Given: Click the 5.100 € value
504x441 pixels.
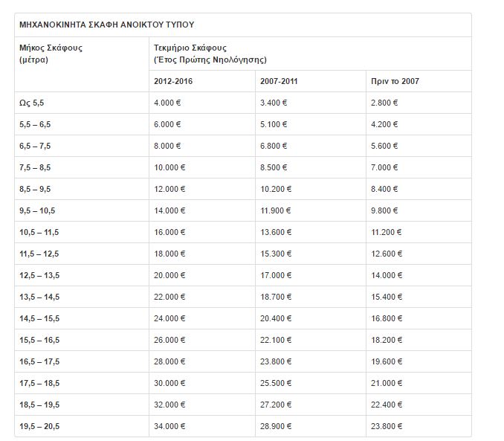Looking at the screenshot, I should (274, 124).
